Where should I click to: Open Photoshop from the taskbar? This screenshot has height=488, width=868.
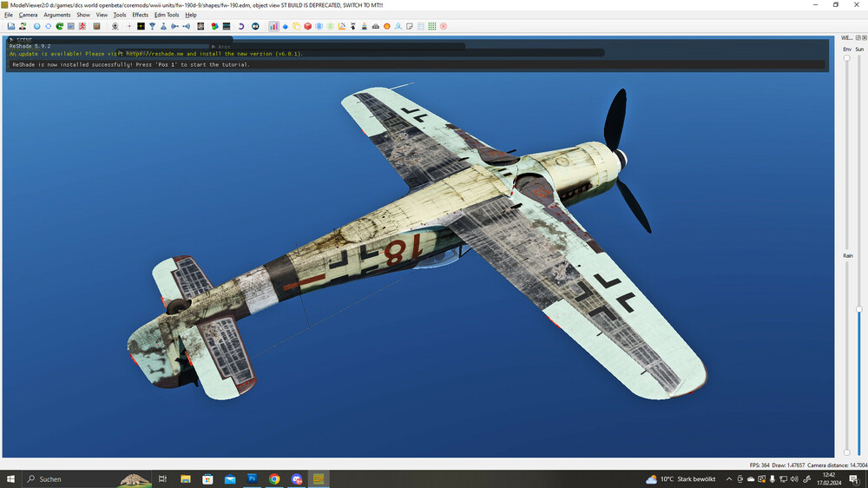[x=252, y=479]
